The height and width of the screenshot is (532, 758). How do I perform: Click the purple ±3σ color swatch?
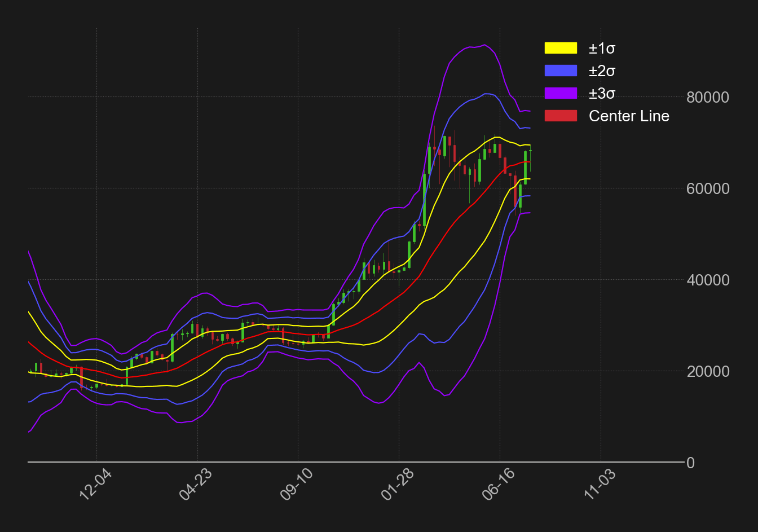(560, 94)
